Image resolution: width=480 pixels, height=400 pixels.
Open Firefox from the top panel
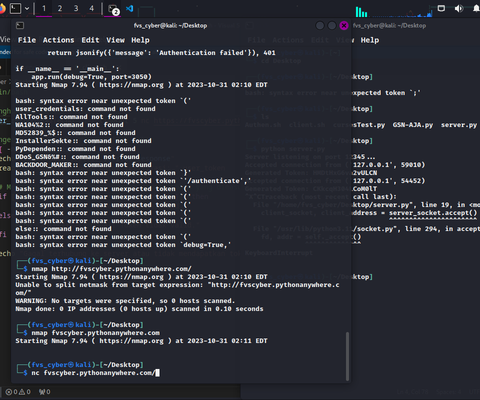point(2,8)
